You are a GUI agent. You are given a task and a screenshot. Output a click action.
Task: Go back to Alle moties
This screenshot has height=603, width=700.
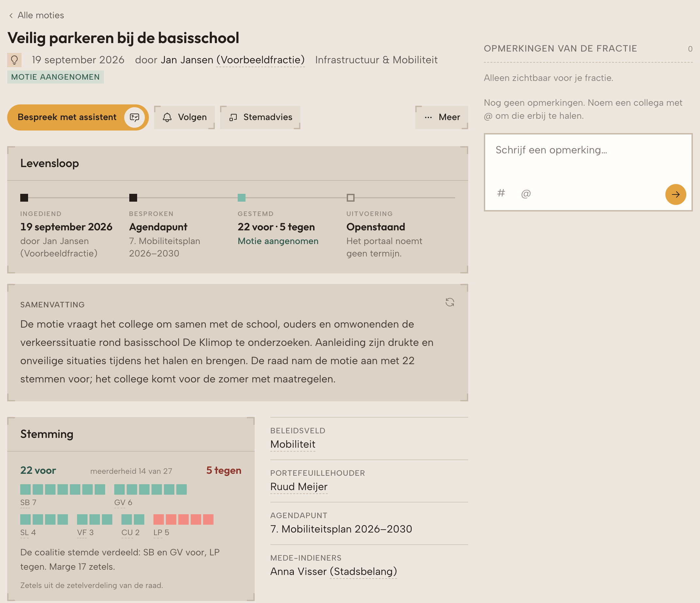coord(36,15)
